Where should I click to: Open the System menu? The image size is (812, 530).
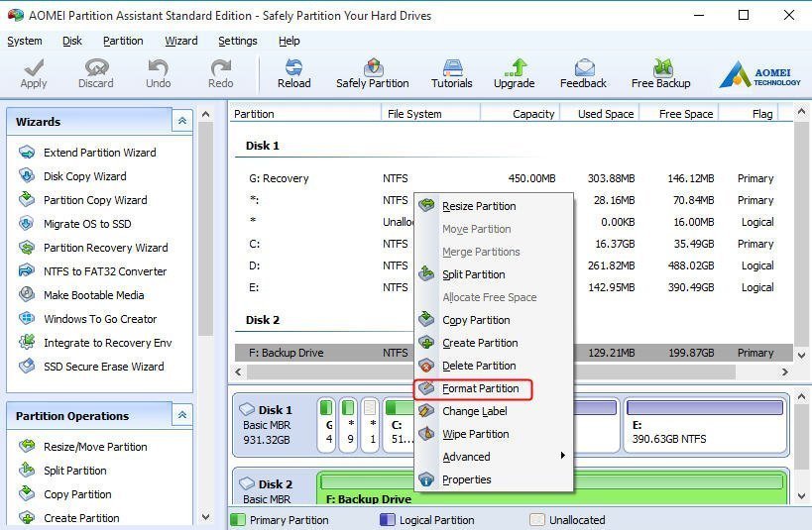[25, 41]
